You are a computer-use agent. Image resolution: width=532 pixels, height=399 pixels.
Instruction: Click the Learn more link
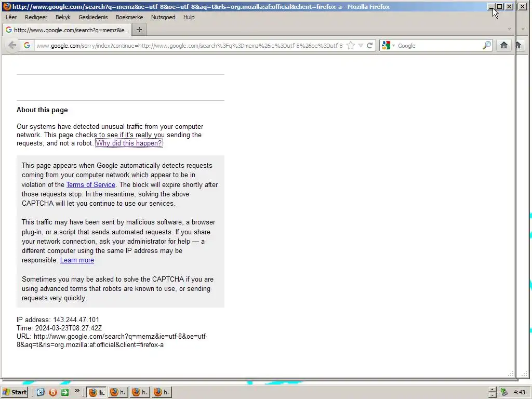click(77, 260)
